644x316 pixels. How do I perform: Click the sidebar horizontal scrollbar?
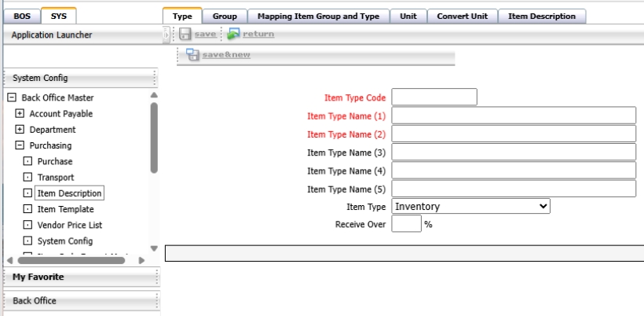pos(71,260)
